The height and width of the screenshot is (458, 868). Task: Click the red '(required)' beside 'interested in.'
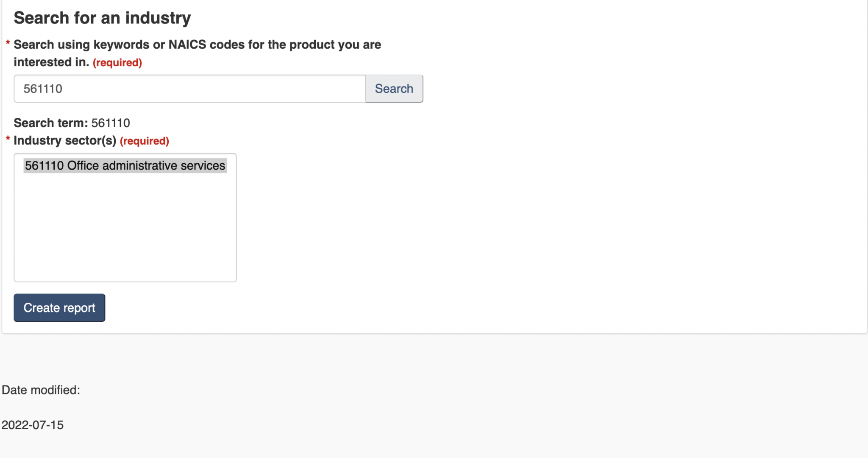coord(117,63)
